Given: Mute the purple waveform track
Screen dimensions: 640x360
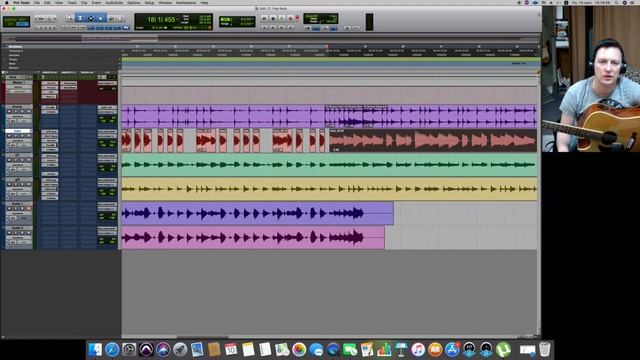Looking at the screenshot, I should click(28, 112).
